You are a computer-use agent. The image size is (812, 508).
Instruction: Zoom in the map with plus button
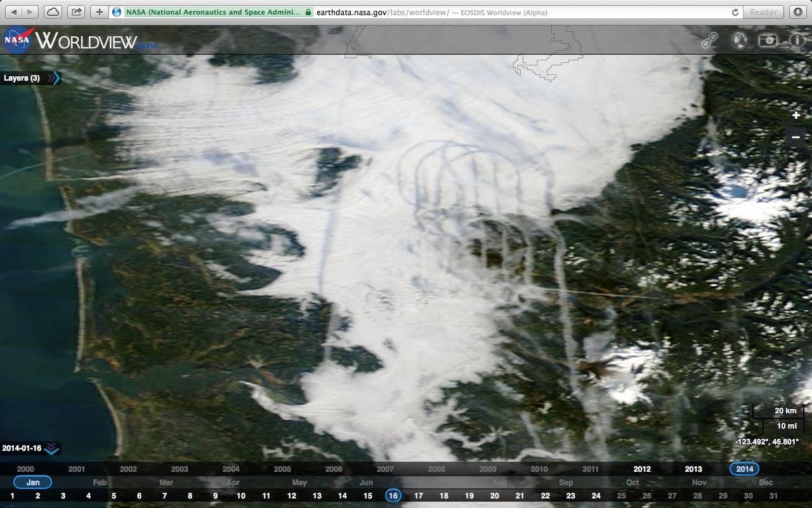pyautogui.click(x=796, y=116)
